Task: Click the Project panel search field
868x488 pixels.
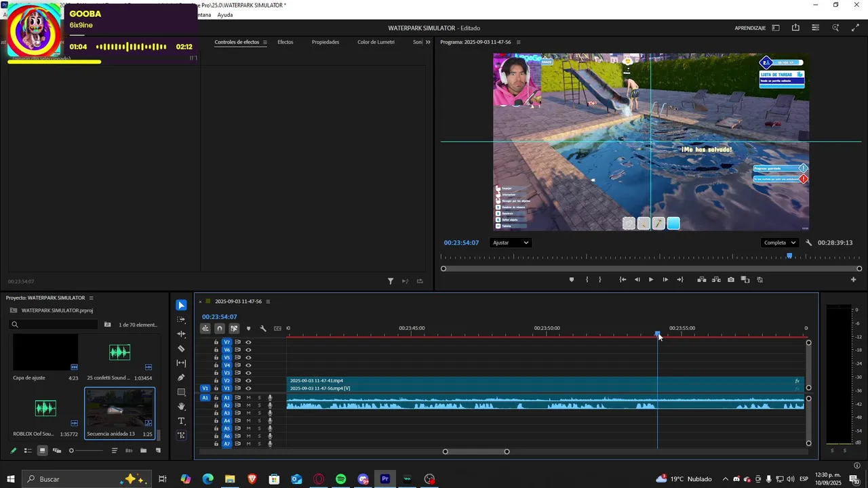Action: tap(54, 325)
